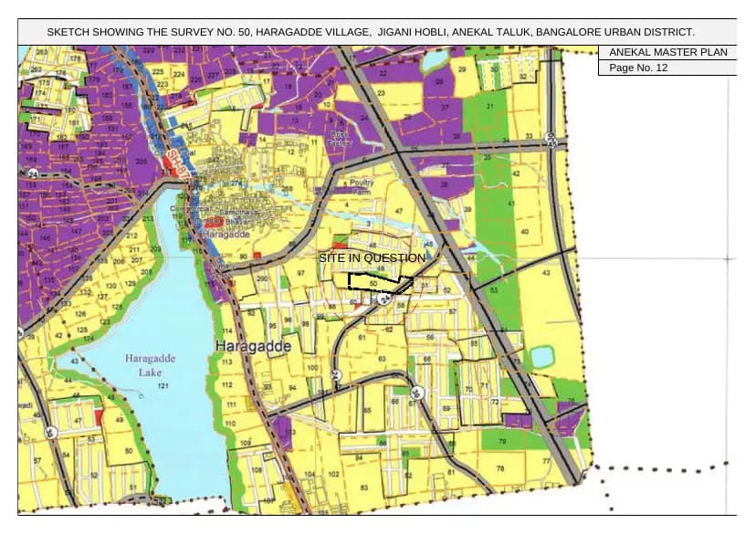The image size is (756, 534).
Task: Click survey plot number 102
Action: pyautogui.click(x=333, y=474)
